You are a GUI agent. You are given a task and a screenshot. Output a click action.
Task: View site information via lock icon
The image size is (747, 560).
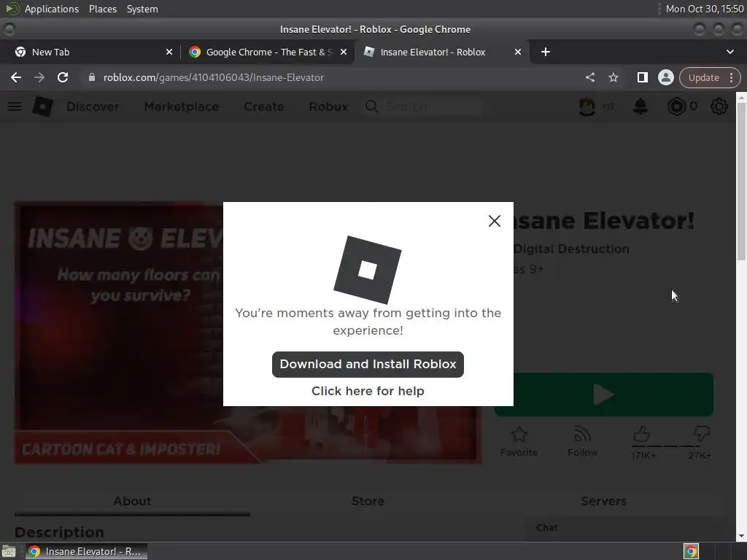[x=92, y=77]
